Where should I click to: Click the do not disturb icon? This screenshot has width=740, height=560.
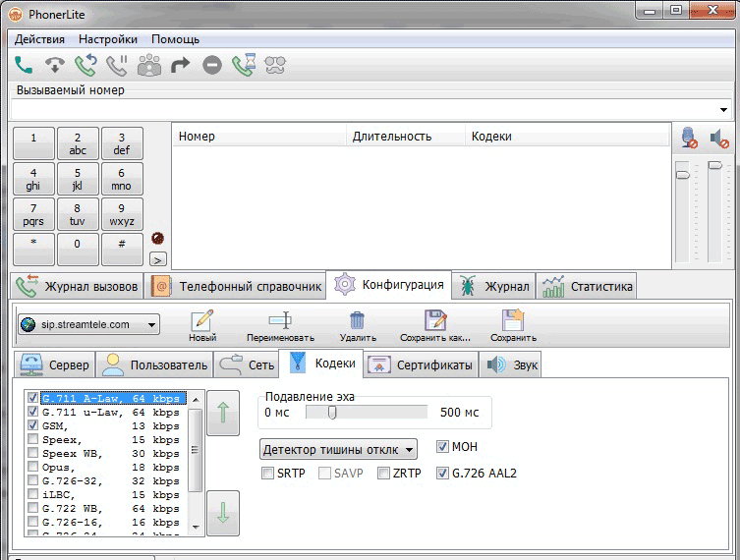(211, 66)
